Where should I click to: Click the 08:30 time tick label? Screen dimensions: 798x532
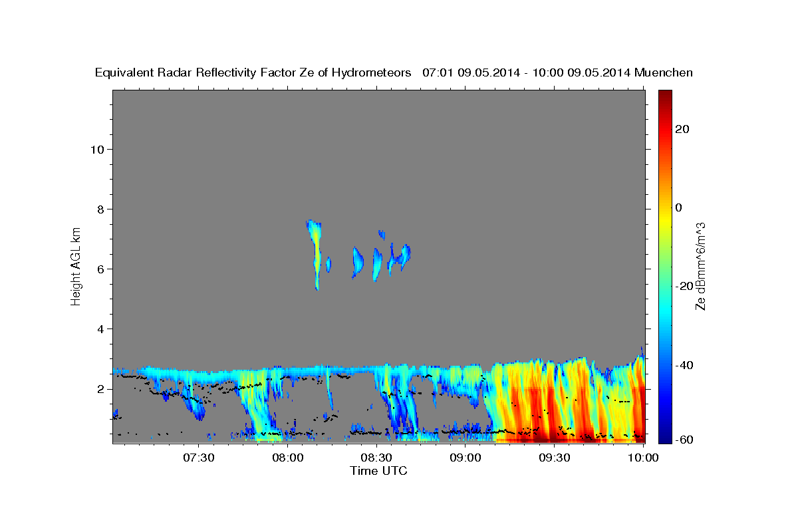point(376,458)
